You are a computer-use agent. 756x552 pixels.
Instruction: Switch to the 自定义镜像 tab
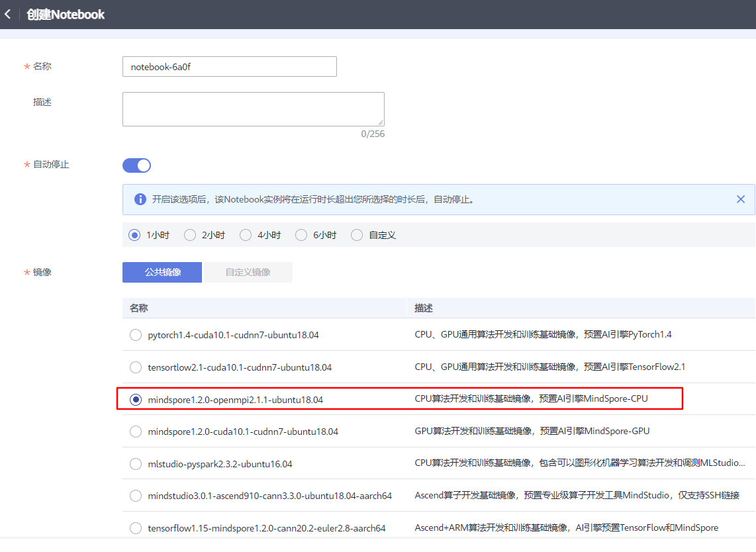(x=248, y=273)
